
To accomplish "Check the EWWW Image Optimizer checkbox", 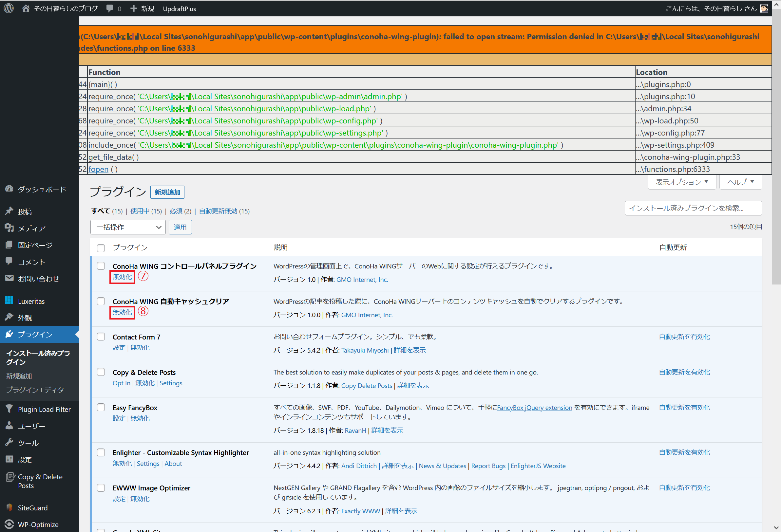I will 101,488.
